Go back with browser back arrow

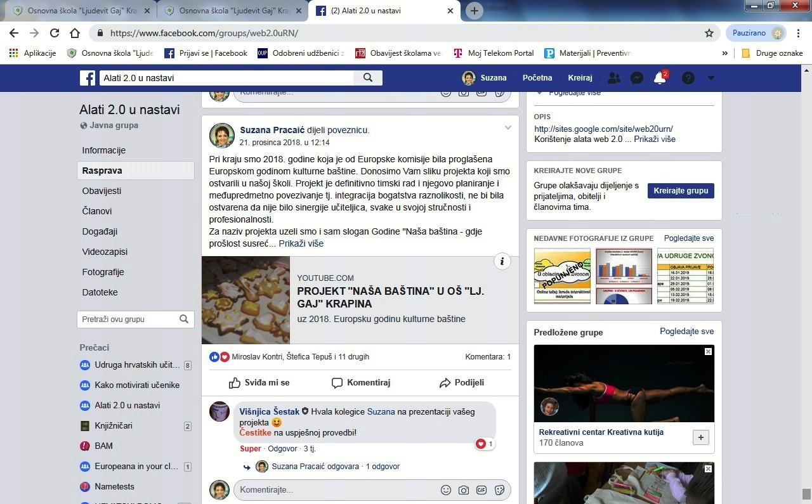click(14, 33)
